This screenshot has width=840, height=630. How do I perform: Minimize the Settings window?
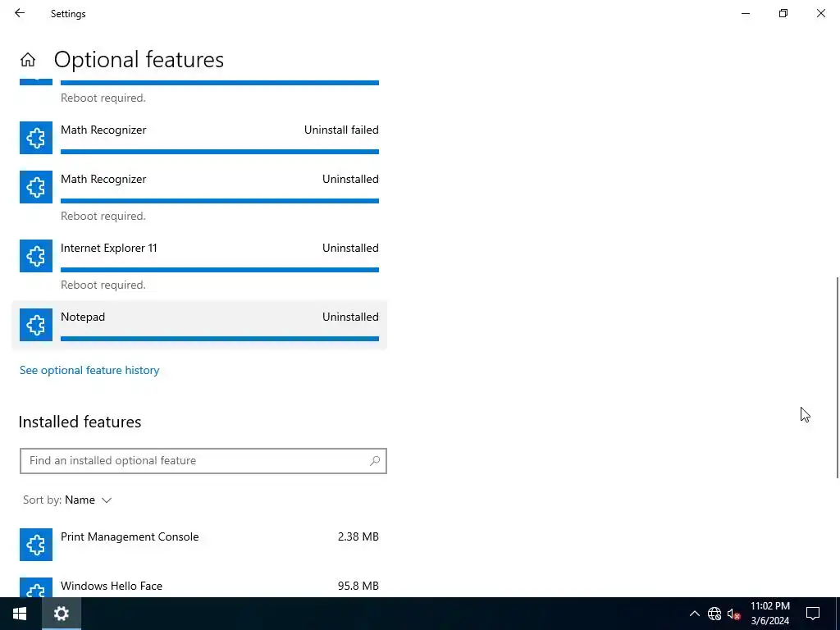click(745, 13)
